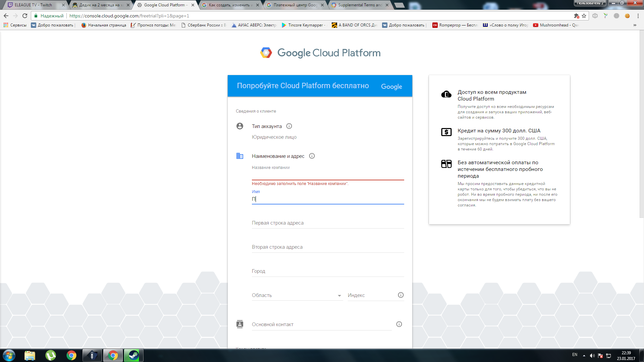Viewport: 644px width, 362px height.
Task: Click the colorful hummingbird extension icon
Action: tap(606, 16)
